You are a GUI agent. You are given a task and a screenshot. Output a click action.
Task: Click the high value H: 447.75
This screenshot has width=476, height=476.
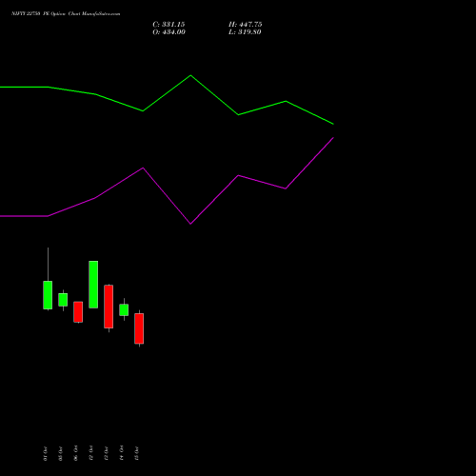[x=246, y=25]
